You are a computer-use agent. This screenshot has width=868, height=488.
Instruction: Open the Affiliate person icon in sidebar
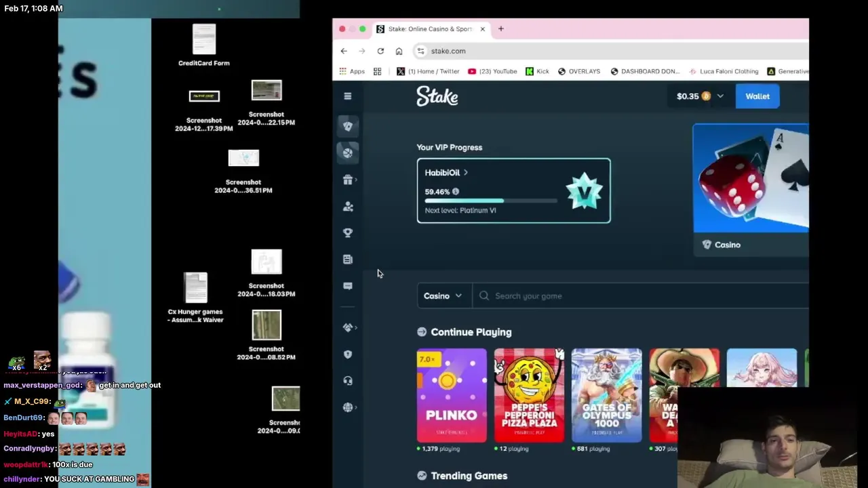[348, 206]
